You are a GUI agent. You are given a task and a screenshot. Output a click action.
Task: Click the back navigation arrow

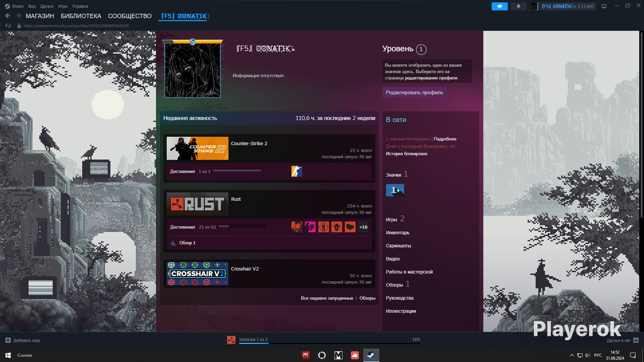point(8,16)
